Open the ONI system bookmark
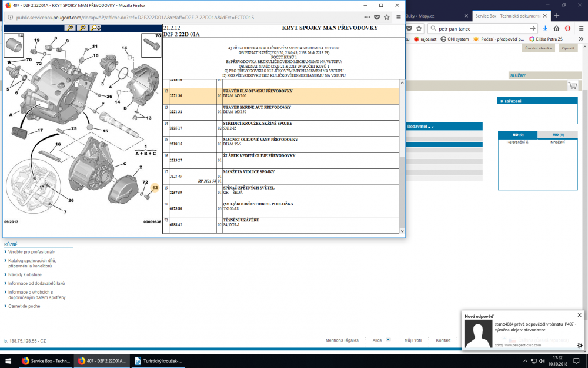Viewport: 588px width, 368px height. [x=455, y=39]
